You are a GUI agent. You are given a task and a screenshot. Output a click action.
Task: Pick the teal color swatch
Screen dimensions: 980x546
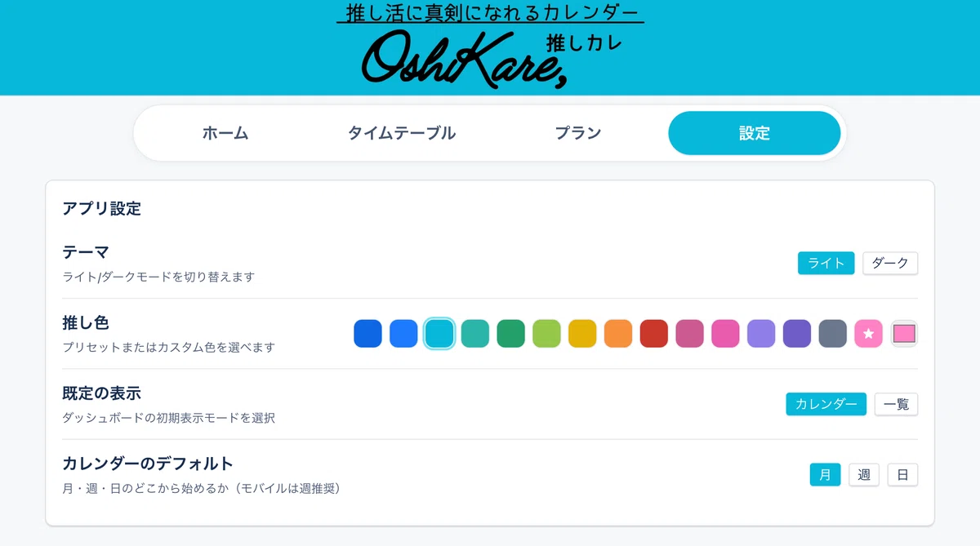pyautogui.click(x=475, y=334)
